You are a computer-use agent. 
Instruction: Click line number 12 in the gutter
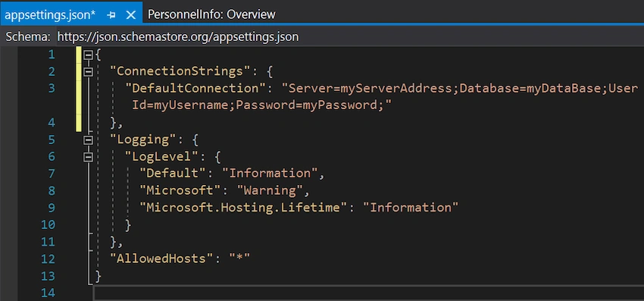click(48, 259)
